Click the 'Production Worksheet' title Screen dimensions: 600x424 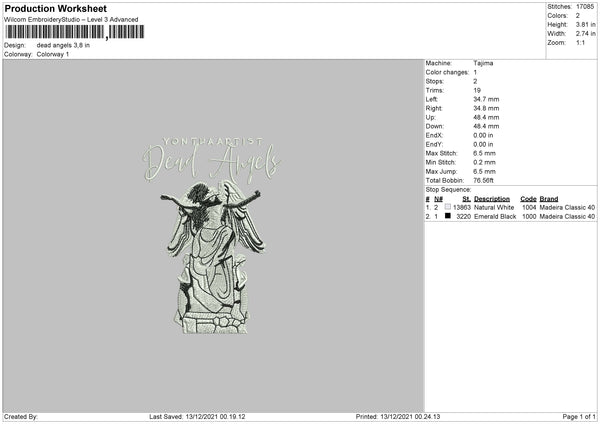tap(55, 8)
